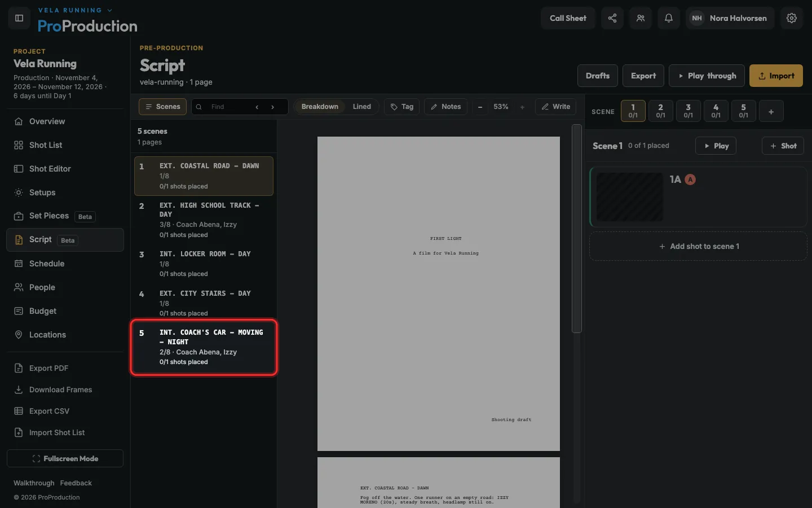This screenshot has width=812, height=508.
Task: Open Set Pieces in sidebar
Action: coord(65,216)
